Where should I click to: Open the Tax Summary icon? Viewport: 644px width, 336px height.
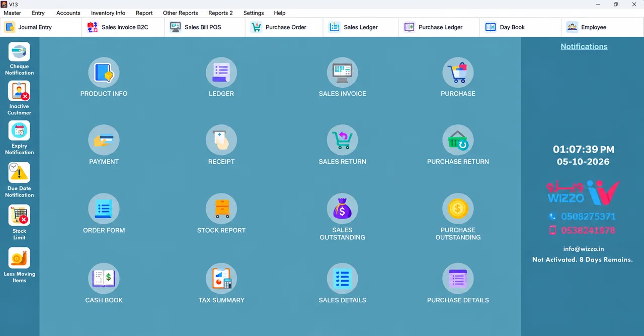[x=221, y=279]
